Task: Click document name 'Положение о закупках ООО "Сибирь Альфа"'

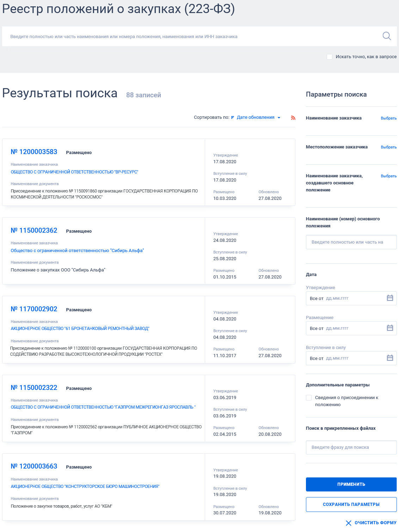Action: click(58, 270)
